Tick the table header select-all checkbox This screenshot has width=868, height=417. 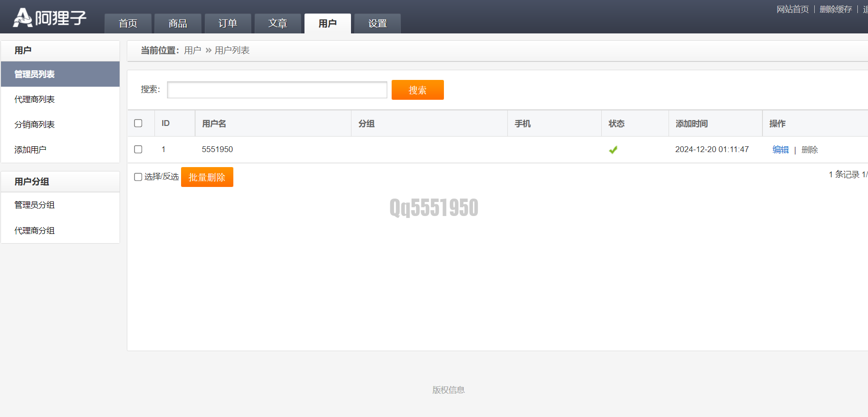coord(138,123)
